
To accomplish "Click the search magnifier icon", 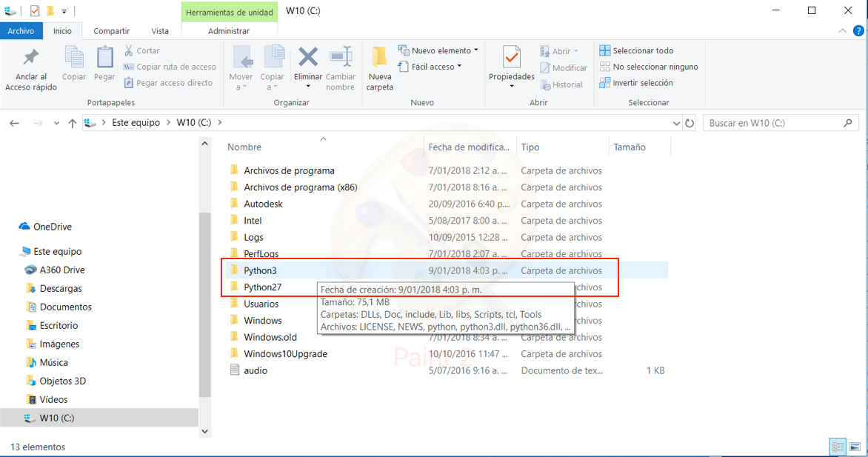I will (x=847, y=123).
